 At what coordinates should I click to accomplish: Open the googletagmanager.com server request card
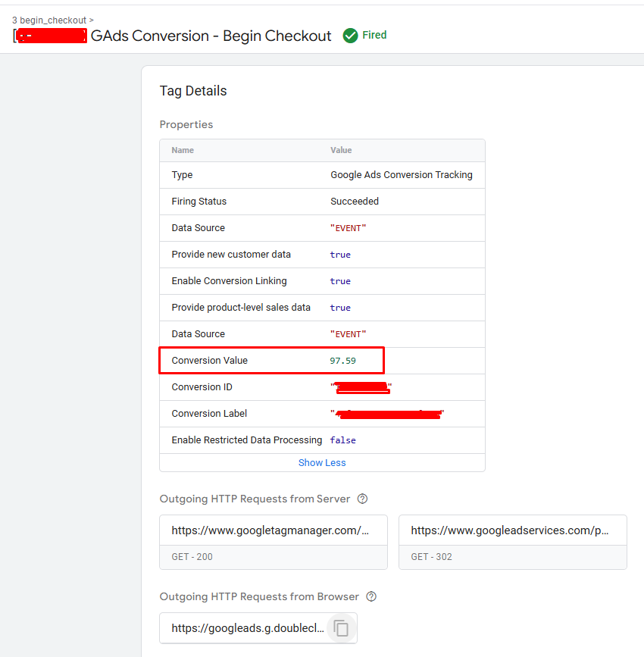click(274, 542)
